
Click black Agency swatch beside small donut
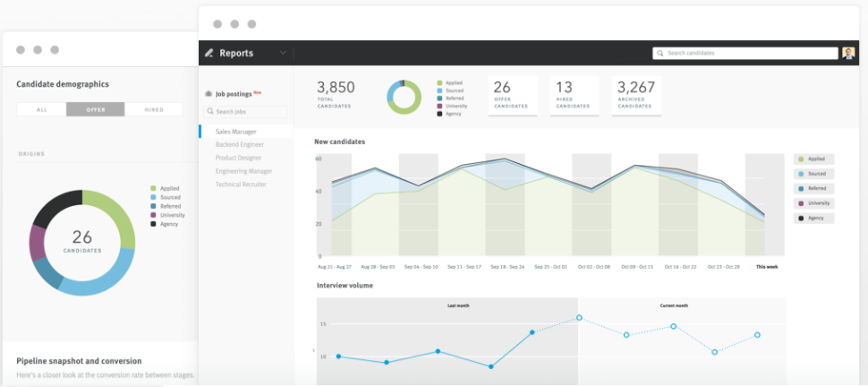point(439,114)
